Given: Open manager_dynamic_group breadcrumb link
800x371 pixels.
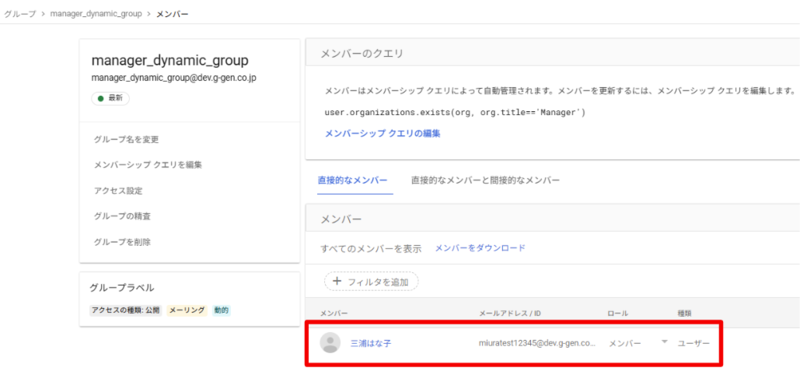Looking at the screenshot, I should point(96,14).
